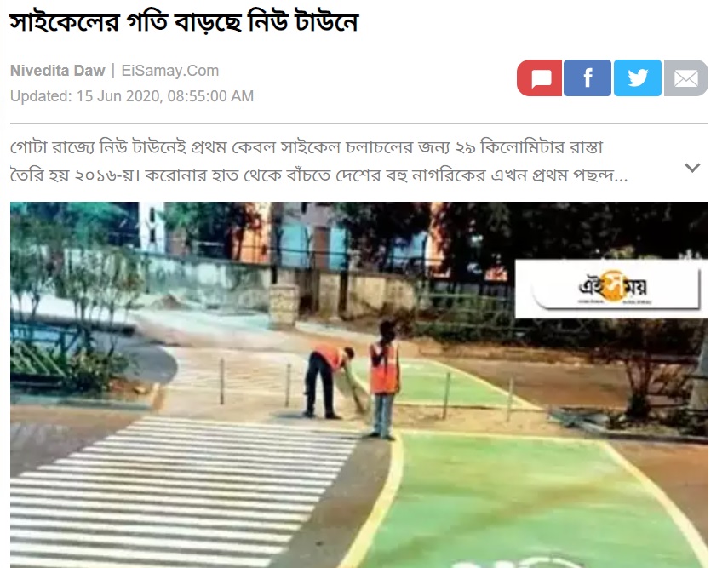The image size is (728, 568).
Task: Share the article via Twitter bird icon
Action: pyautogui.click(x=638, y=78)
